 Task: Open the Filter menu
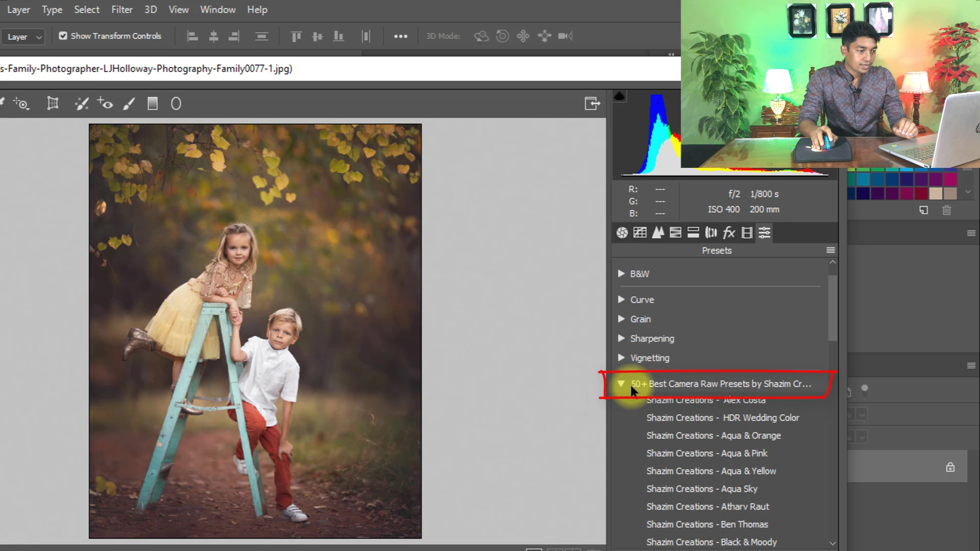[x=121, y=10]
